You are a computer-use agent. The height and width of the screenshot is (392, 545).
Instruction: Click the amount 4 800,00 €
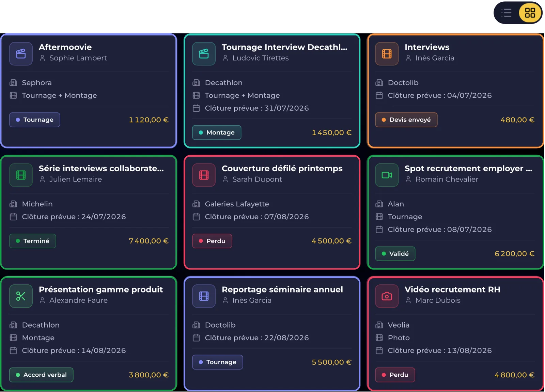point(515,375)
